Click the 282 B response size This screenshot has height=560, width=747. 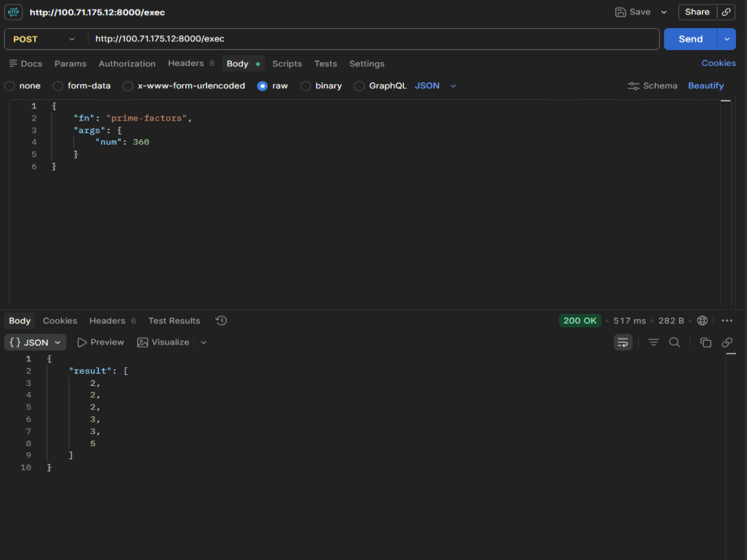pyautogui.click(x=671, y=321)
